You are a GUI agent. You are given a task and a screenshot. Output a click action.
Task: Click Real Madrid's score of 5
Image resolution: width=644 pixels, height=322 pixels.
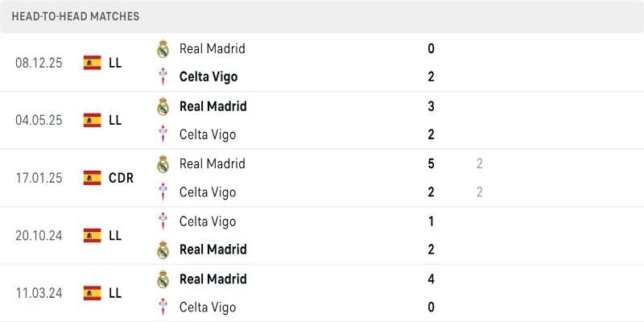click(x=431, y=163)
